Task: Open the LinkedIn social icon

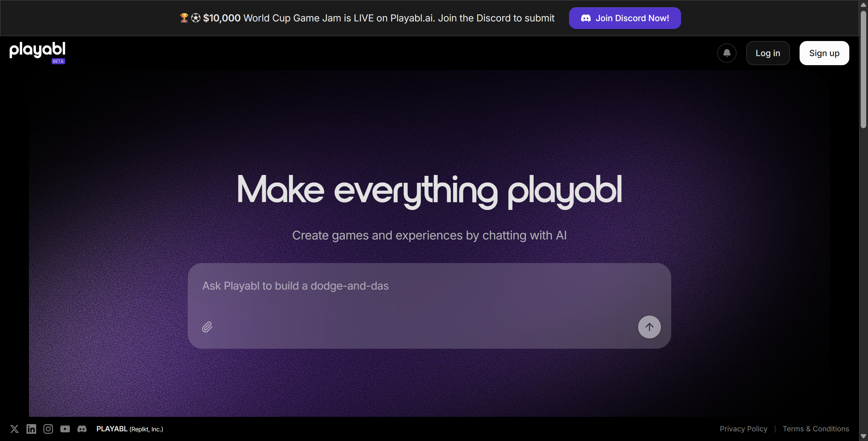Action: tap(31, 429)
